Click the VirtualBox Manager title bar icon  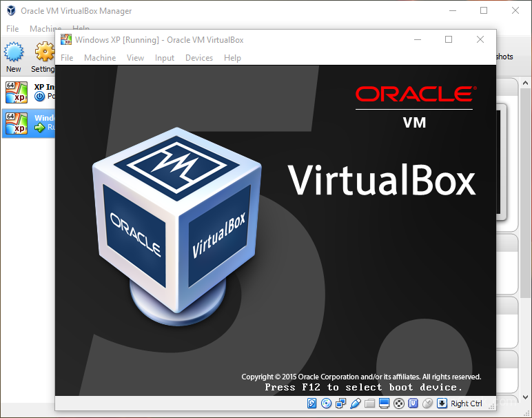pos(11,10)
